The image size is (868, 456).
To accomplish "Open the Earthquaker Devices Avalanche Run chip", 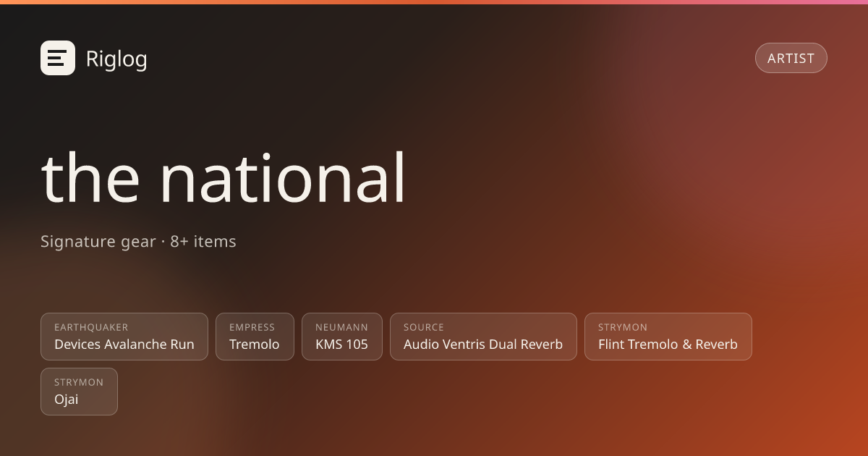I will (x=124, y=337).
